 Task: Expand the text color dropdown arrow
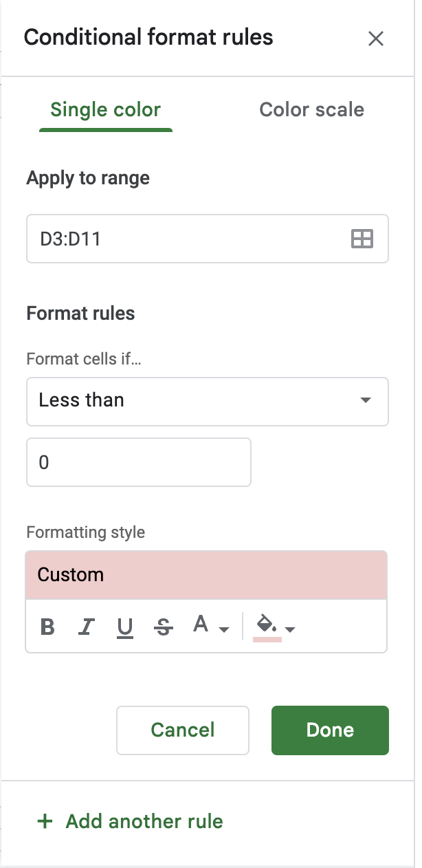point(223,629)
